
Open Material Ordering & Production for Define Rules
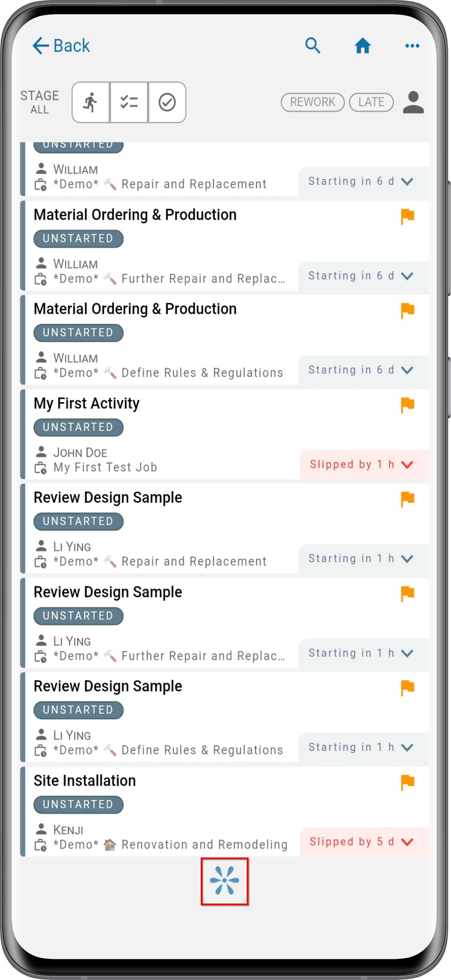coord(135,309)
